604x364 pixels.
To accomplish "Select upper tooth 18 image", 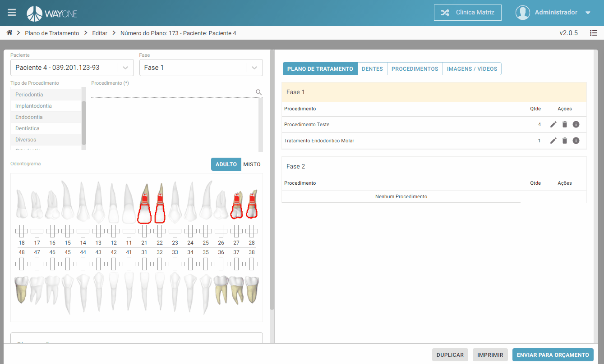I will point(22,204).
